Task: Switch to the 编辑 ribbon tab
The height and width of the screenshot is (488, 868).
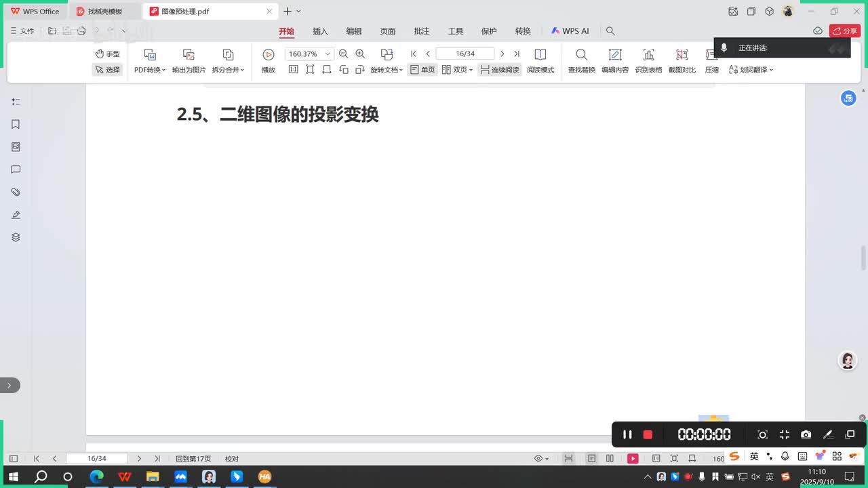Action: (354, 31)
